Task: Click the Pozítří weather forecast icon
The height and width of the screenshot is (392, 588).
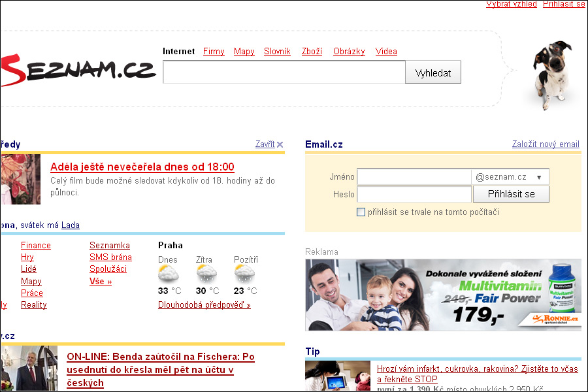Action: click(x=244, y=274)
